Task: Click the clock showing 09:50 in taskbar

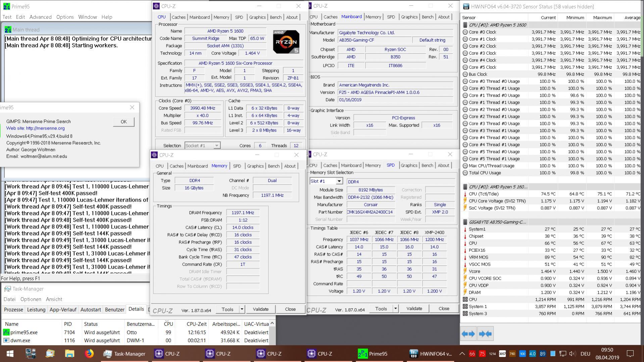Action: pyautogui.click(x=607, y=350)
